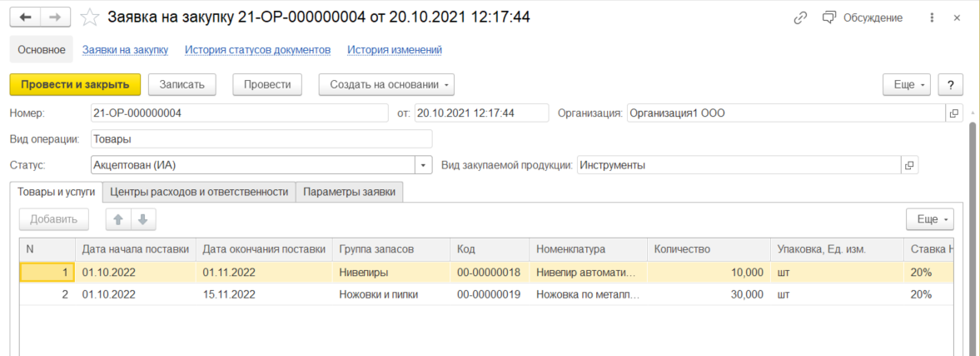980x356 pixels.
Task: Go forward using the right arrow
Action: 55,18
